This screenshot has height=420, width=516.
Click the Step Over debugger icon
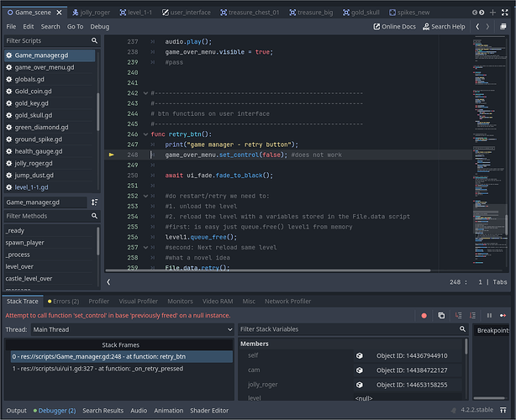(x=473, y=316)
